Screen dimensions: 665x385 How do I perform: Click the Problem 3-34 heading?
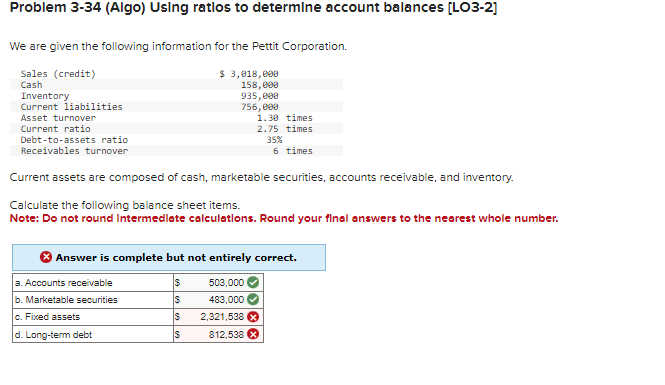[x=253, y=8]
